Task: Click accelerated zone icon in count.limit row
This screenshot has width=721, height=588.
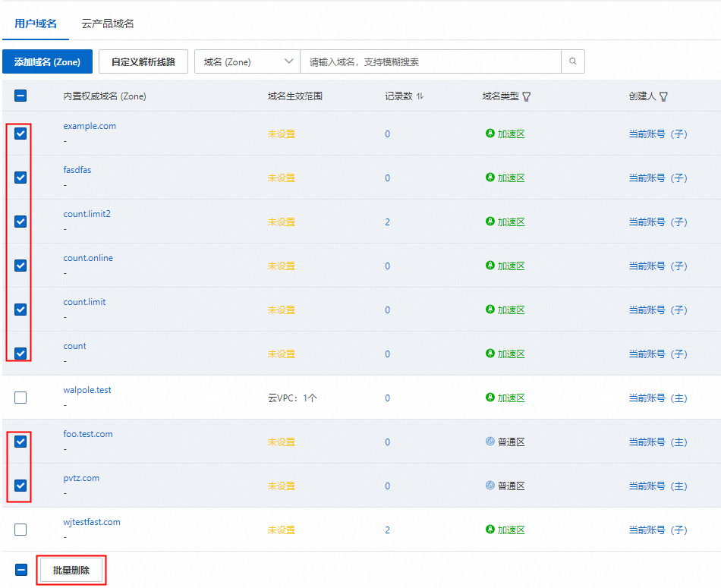Action: (490, 310)
